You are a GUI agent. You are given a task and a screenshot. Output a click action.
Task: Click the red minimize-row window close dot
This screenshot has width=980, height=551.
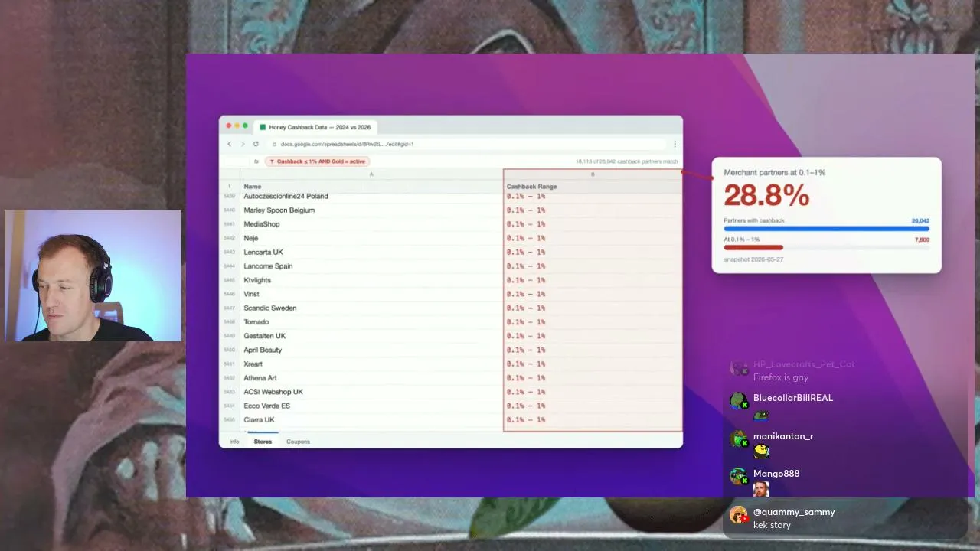[228, 126]
